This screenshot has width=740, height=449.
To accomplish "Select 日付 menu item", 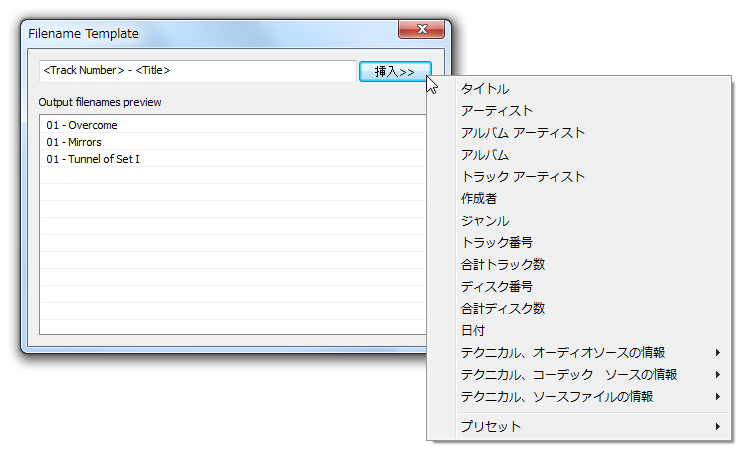I will pyautogui.click(x=579, y=330).
